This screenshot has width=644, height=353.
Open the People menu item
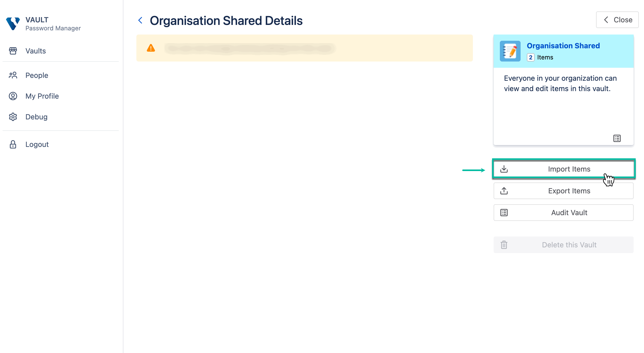click(x=37, y=75)
